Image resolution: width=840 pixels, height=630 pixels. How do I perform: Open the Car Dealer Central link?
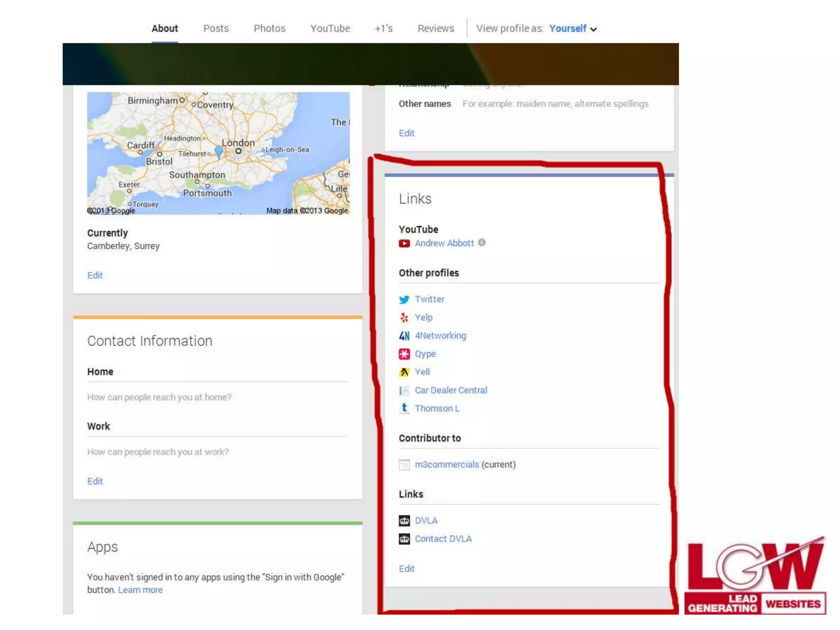tap(451, 390)
